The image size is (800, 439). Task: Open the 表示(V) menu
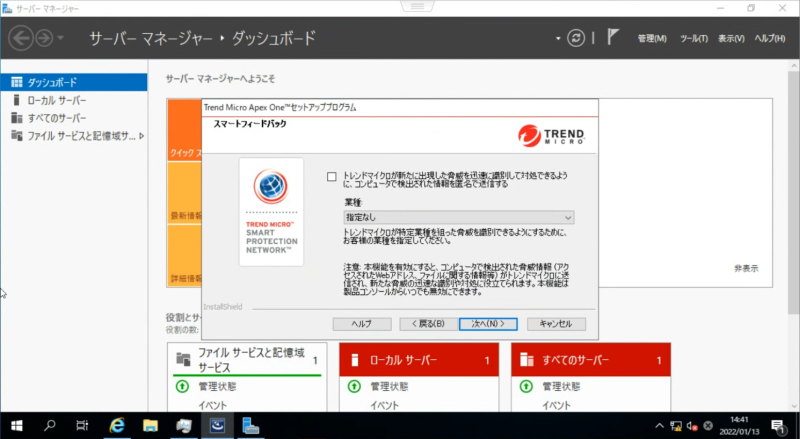(731, 39)
